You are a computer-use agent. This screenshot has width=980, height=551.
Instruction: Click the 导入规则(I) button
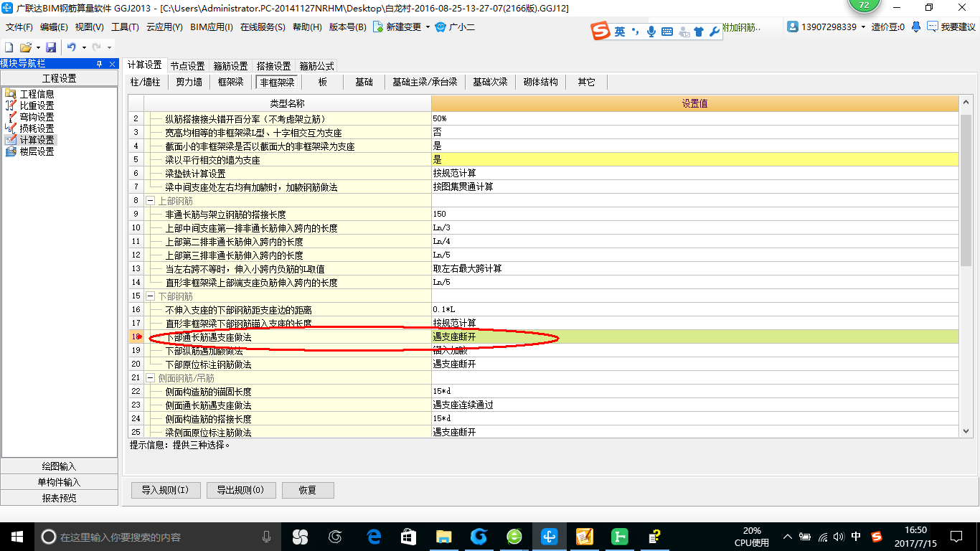pos(165,490)
